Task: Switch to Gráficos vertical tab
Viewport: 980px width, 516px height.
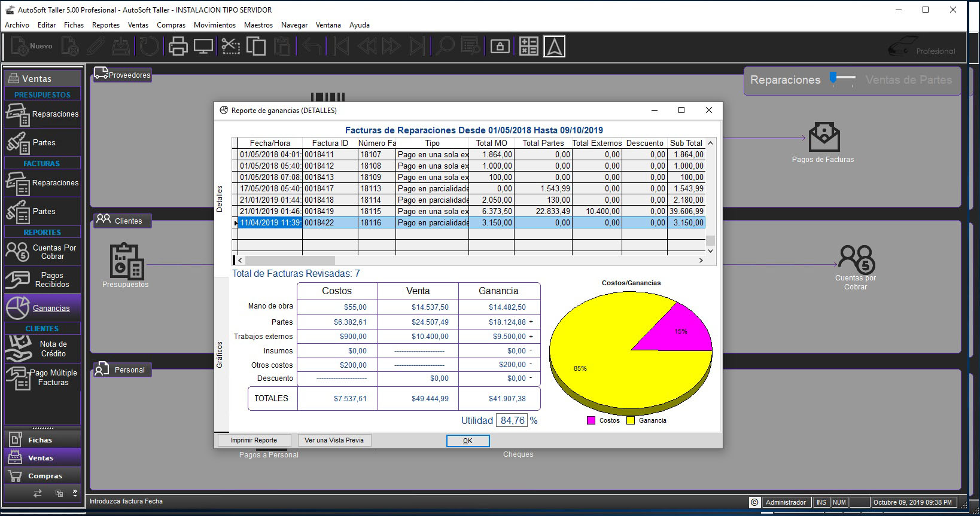Action: 220,355
